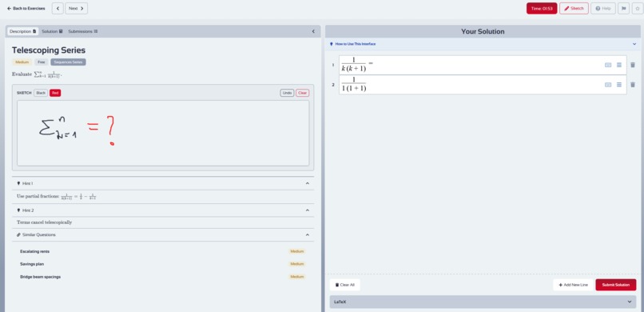
Task: Open similar question Bridge beam spacings
Action: pyautogui.click(x=40, y=277)
